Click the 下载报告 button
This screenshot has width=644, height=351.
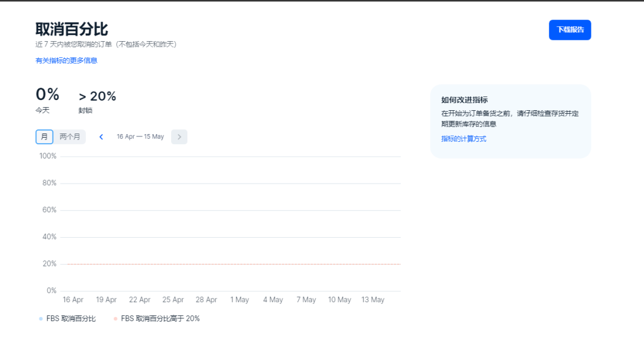click(569, 29)
